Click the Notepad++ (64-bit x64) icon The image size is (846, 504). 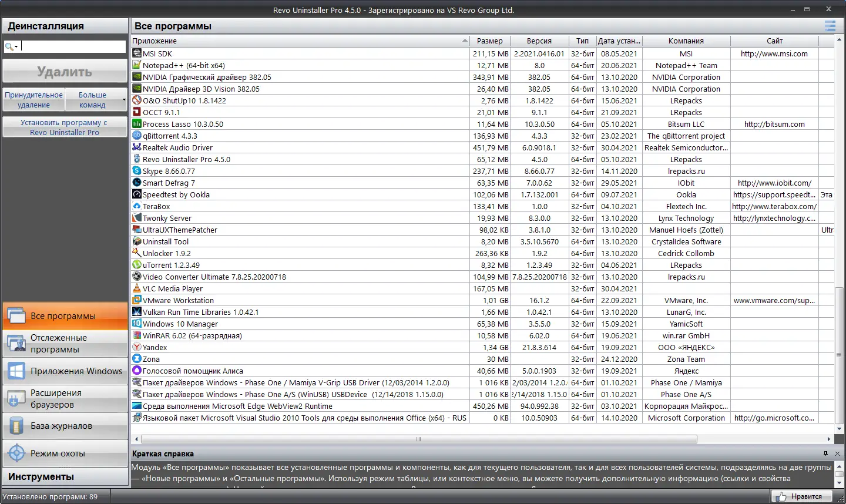137,65
